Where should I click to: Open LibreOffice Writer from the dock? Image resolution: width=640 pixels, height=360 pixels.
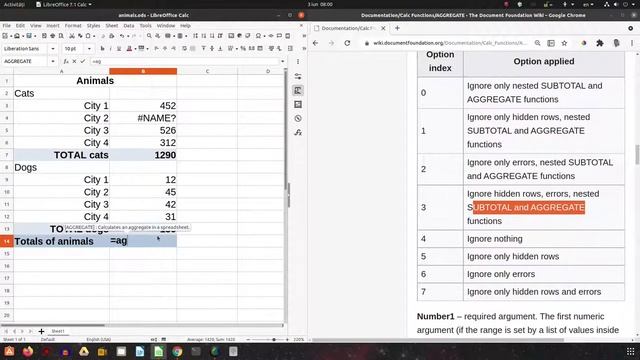[x=140, y=351]
